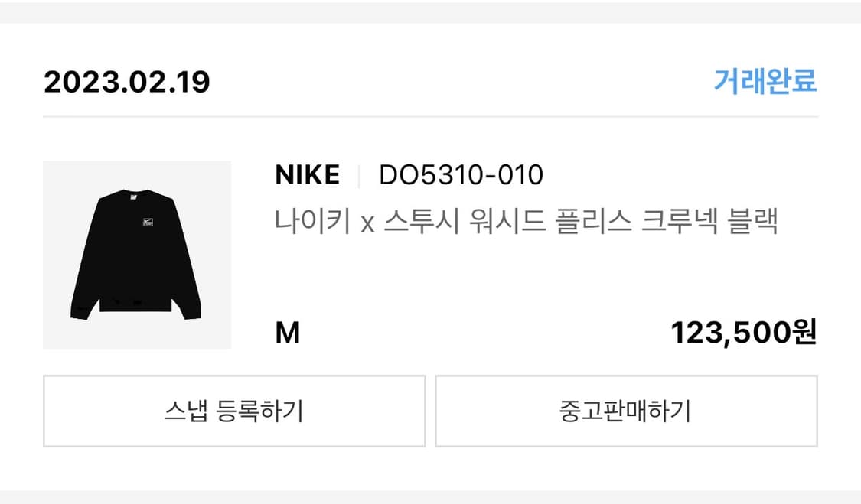Select the product name 나이키 x 스투시 워시드 플리스 크루넥 블랙
The width and height of the screenshot is (861, 504).
coord(528,219)
